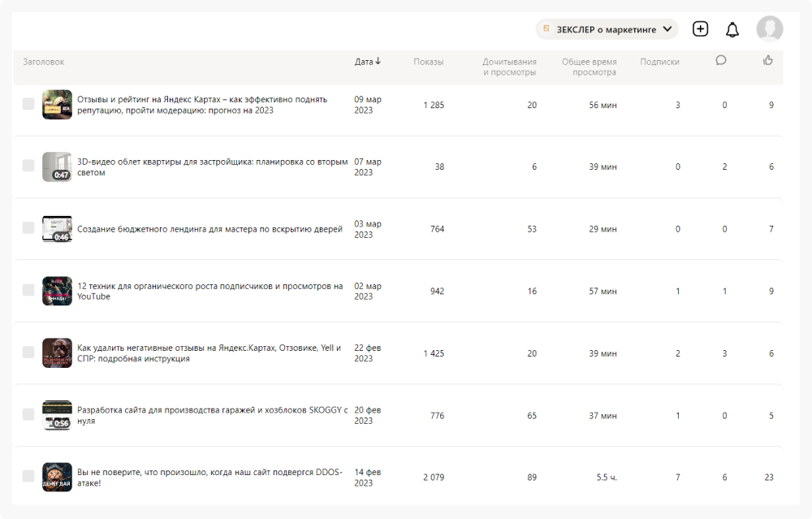Expand the ЗЕКСЛЕР о маркетинге channel dropdown
812x519 pixels.
click(667, 29)
